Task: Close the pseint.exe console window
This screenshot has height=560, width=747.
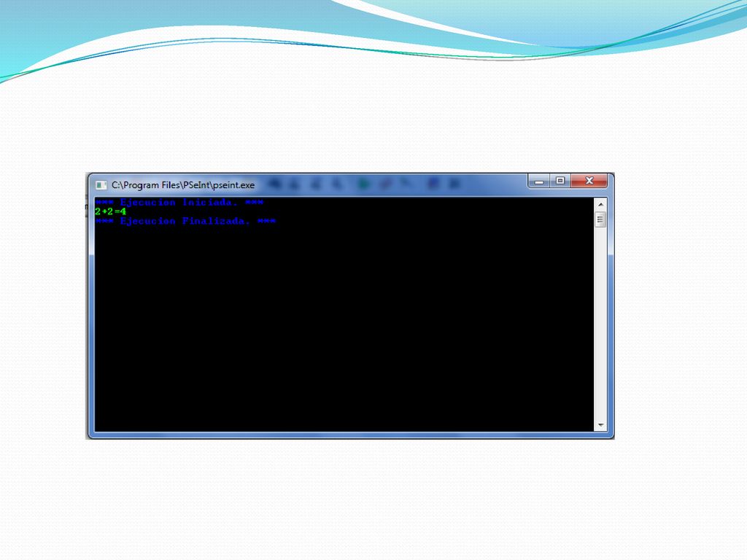Action: pyautogui.click(x=589, y=181)
